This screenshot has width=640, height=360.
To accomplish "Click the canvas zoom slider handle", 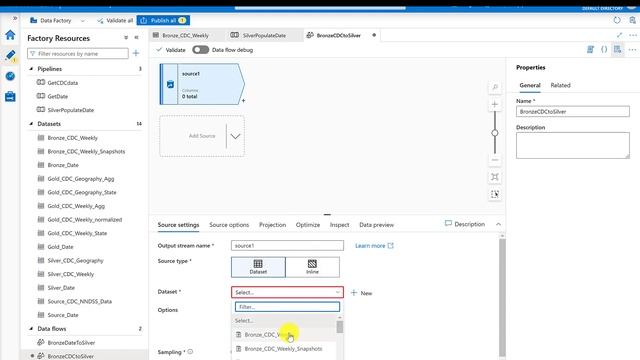I will click(x=495, y=133).
